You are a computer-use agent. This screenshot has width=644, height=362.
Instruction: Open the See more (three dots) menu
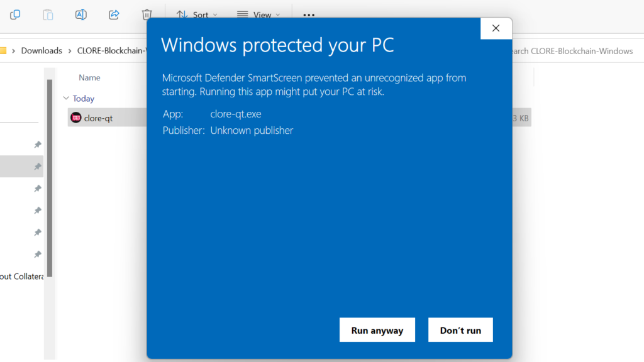(x=308, y=14)
